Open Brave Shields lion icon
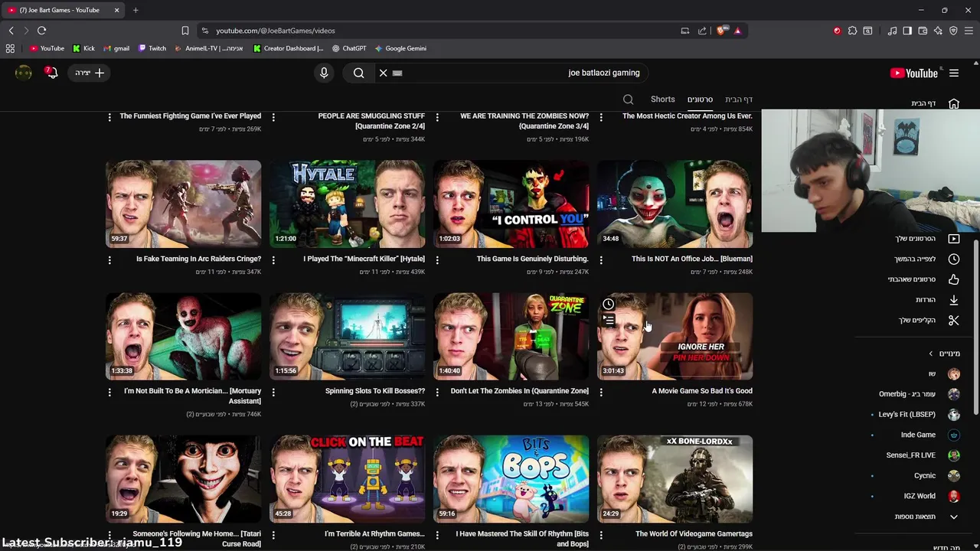 coord(721,31)
